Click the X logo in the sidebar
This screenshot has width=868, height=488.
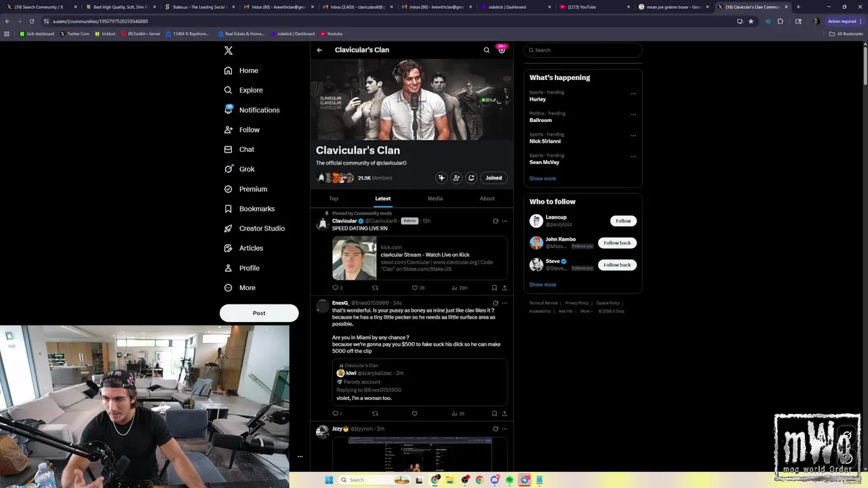[229, 50]
